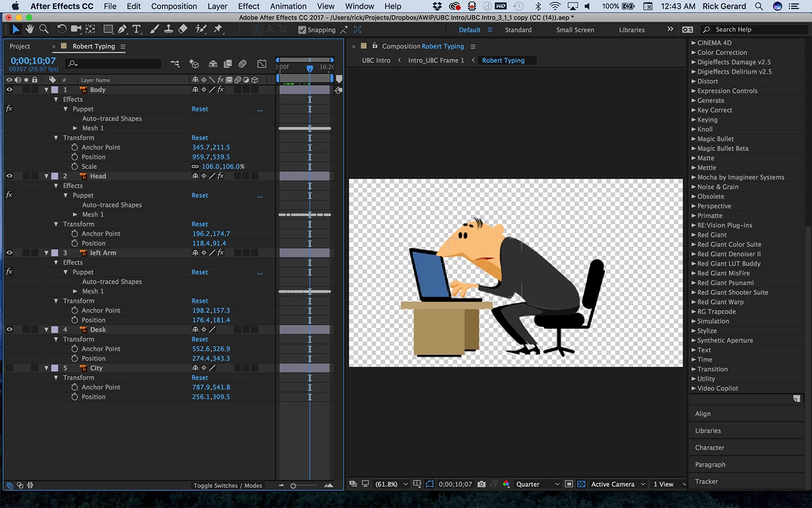Hide the Desk layer with eye icon
The height and width of the screenshot is (508, 812).
9,330
